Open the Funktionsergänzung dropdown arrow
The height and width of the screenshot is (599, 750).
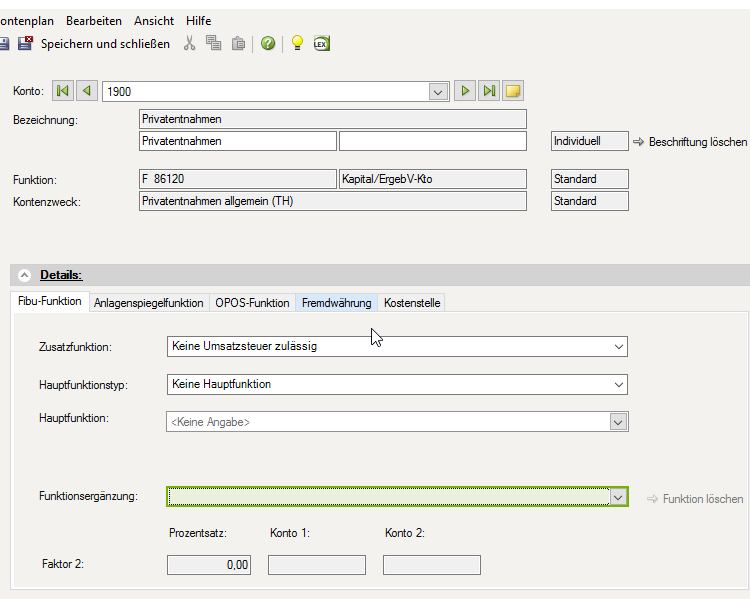tap(618, 497)
